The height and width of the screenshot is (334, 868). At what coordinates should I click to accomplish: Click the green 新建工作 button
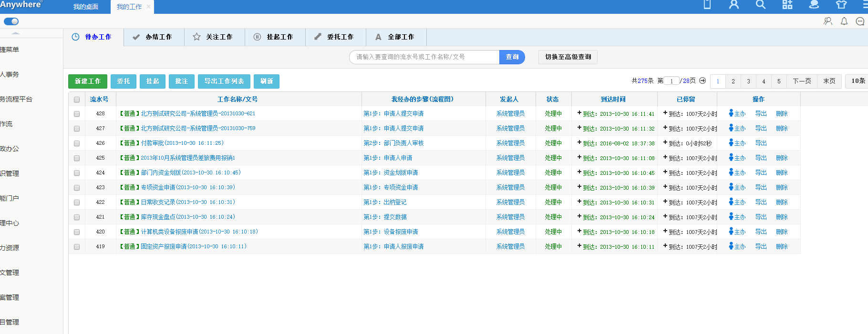[88, 81]
